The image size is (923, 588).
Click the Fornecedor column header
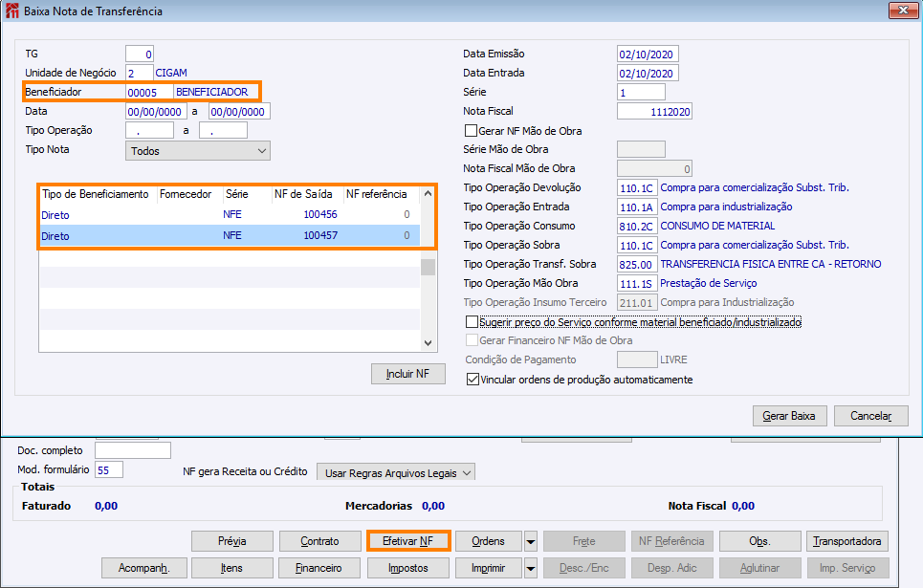pos(189,194)
